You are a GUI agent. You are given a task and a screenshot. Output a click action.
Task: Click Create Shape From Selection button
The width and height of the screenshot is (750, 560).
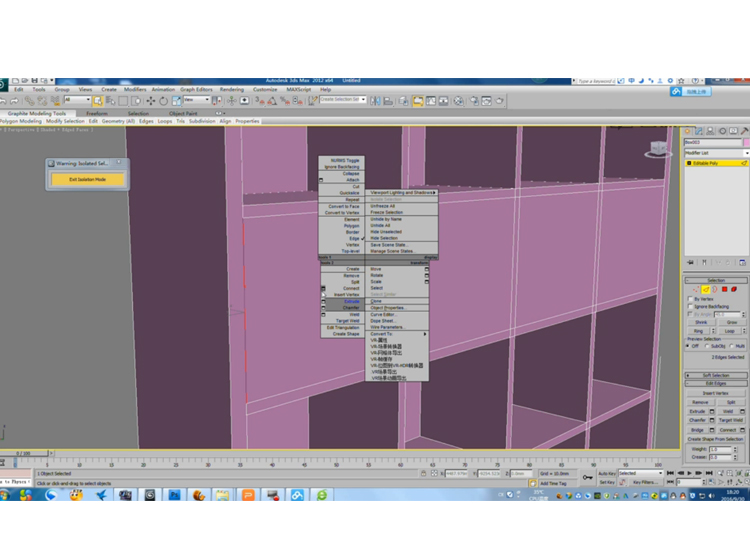pyautogui.click(x=716, y=439)
